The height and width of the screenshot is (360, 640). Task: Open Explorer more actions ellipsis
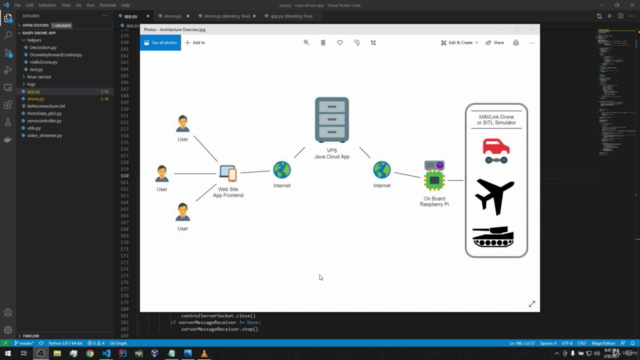pyautogui.click(x=105, y=16)
